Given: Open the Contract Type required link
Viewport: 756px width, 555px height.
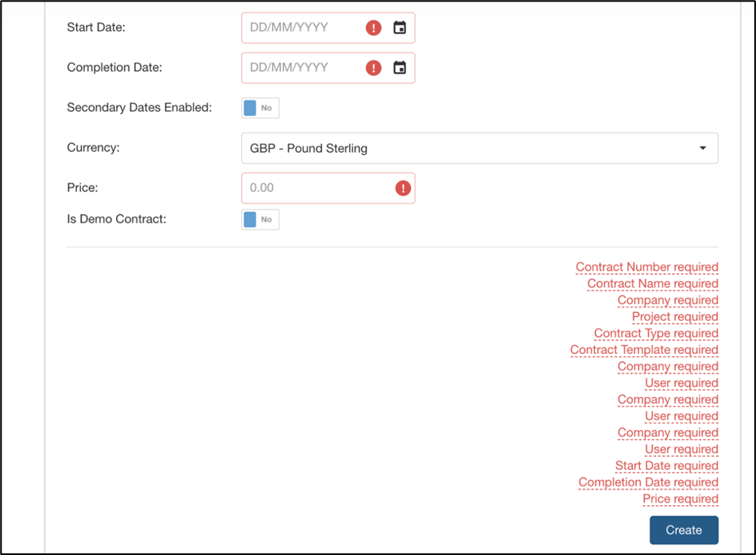Looking at the screenshot, I should pos(656,333).
